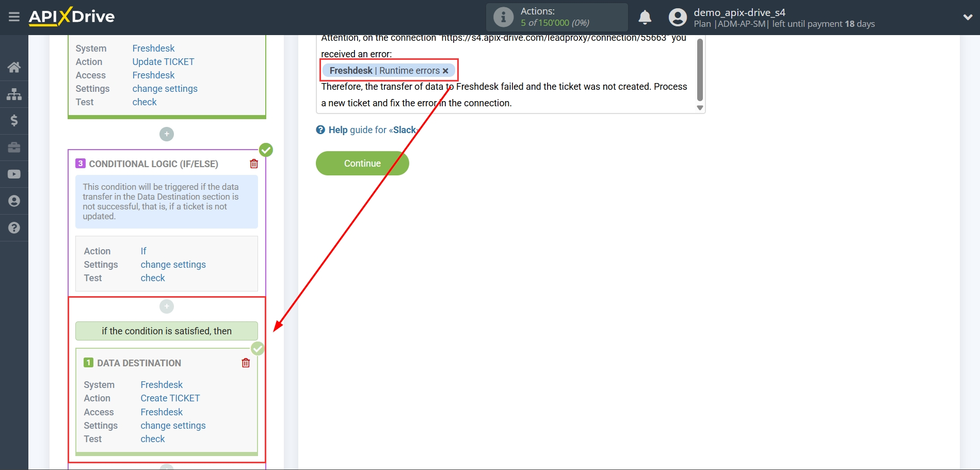Click the ApiX-Drive logo
This screenshot has width=980, height=470.
point(72,17)
